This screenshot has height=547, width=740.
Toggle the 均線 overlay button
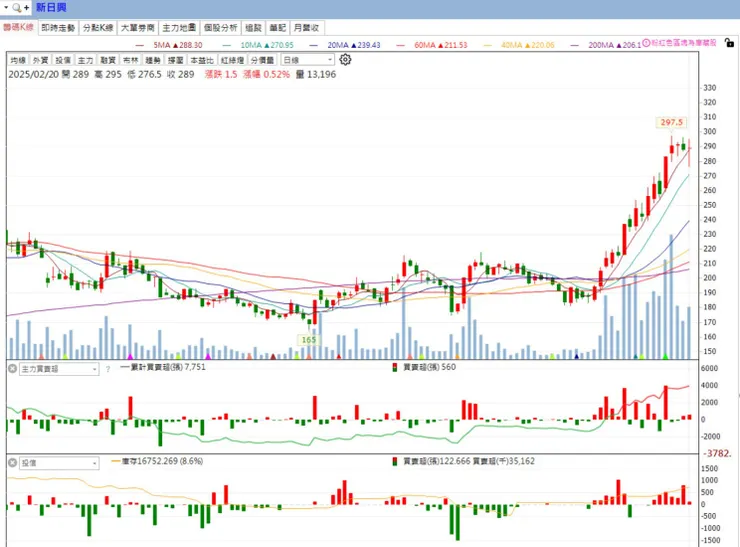tap(18, 60)
